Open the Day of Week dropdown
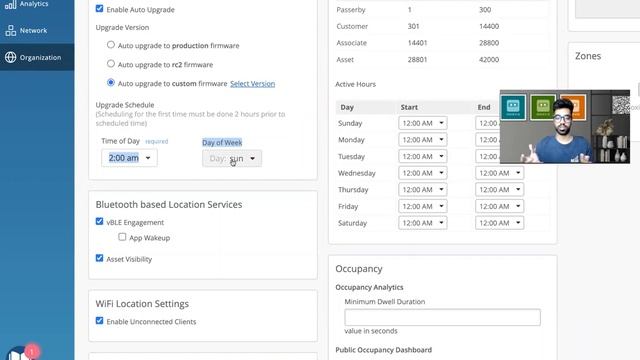Image resolution: width=640 pixels, height=360 pixels. (232, 158)
